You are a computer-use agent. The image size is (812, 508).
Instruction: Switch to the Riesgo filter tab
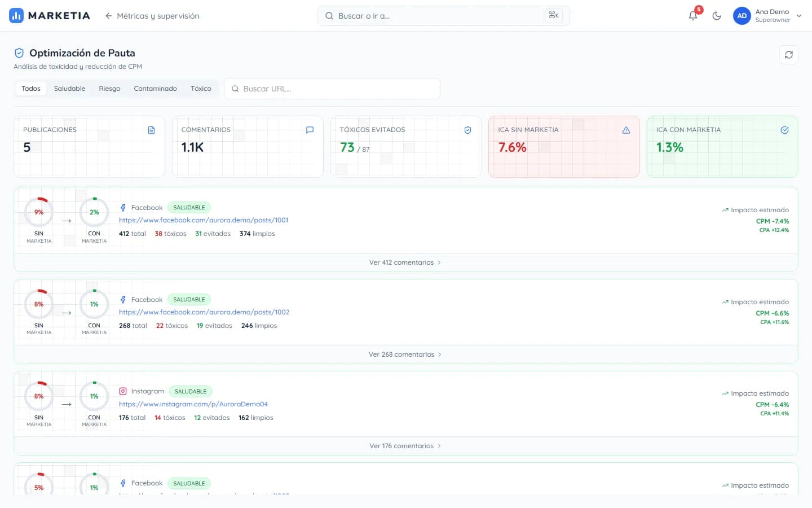[x=109, y=89]
